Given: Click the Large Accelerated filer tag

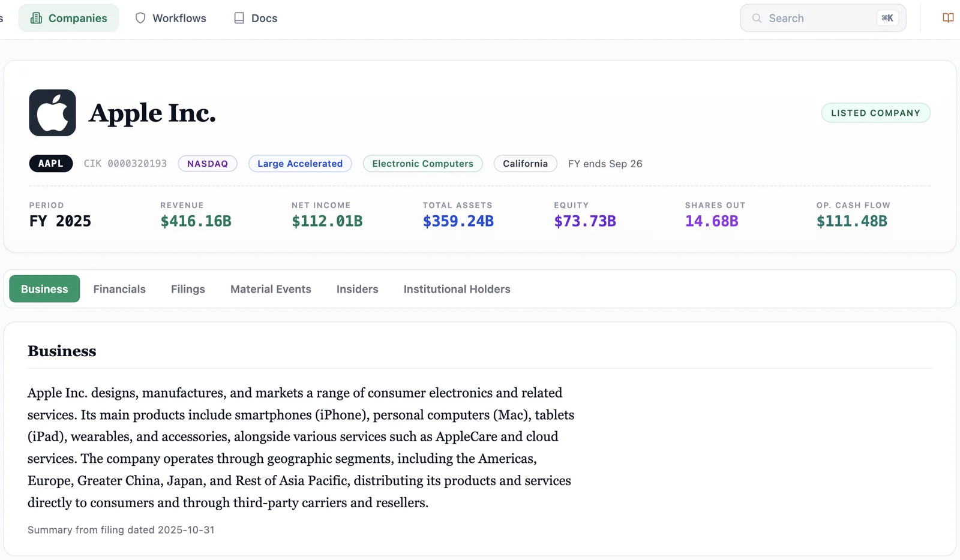Looking at the screenshot, I should (x=300, y=164).
